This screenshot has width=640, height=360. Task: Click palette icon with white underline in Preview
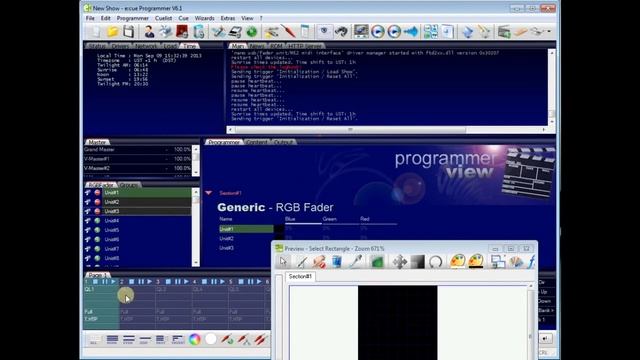[x=458, y=261]
